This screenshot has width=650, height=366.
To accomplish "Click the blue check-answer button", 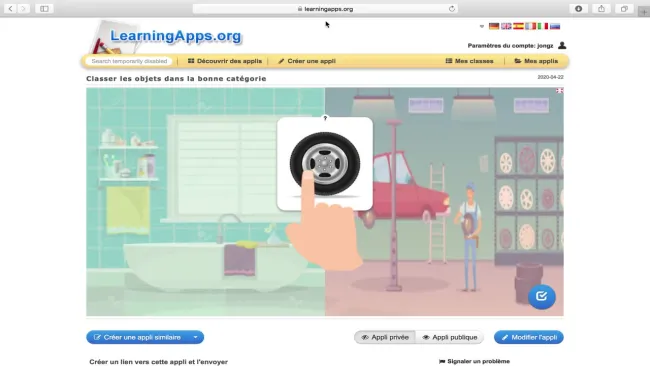I will tap(541, 296).
